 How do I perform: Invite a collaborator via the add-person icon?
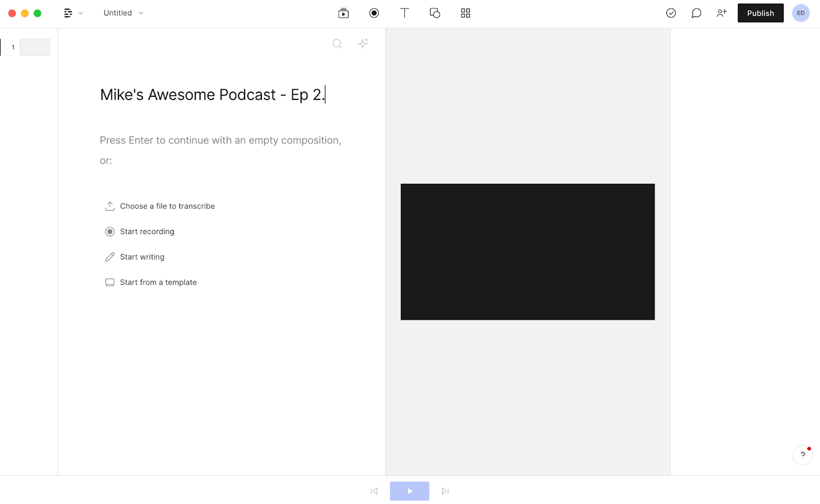pos(722,13)
